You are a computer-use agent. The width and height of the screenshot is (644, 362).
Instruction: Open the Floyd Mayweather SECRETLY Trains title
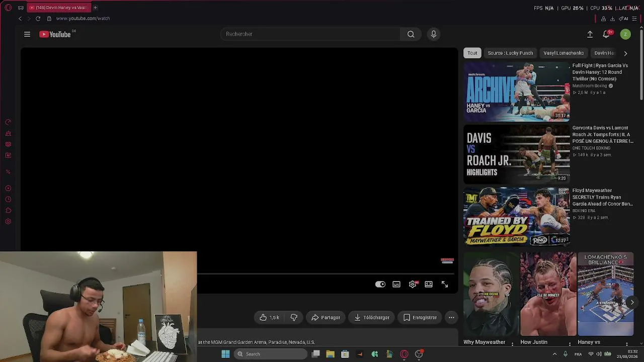point(603,197)
